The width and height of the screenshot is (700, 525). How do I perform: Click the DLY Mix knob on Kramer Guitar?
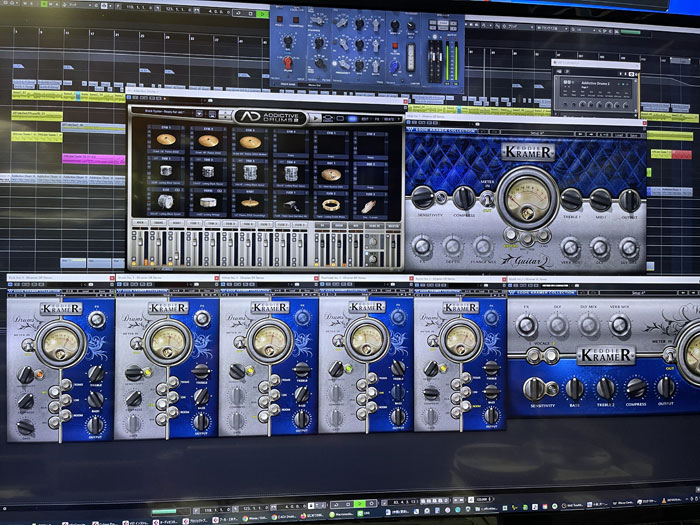point(629,248)
